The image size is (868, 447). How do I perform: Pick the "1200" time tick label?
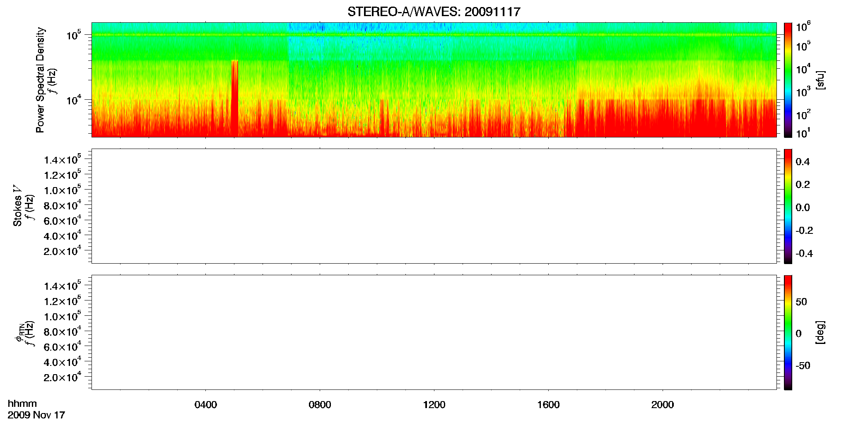click(x=434, y=405)
